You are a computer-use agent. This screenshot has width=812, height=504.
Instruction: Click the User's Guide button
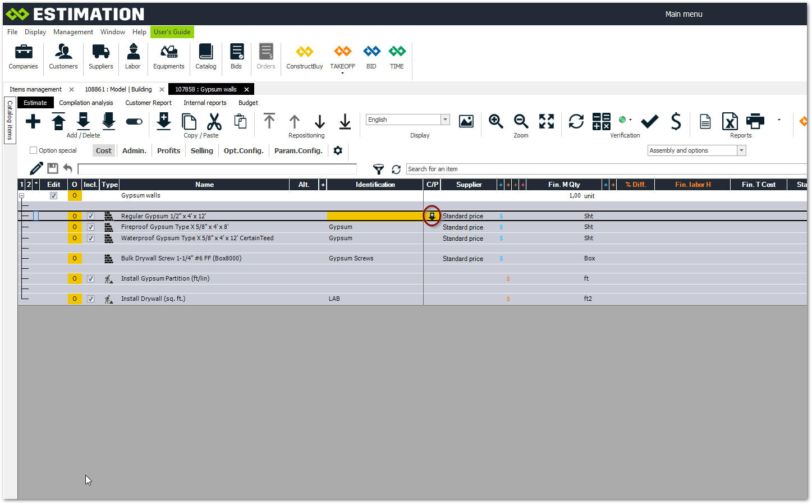172,32
